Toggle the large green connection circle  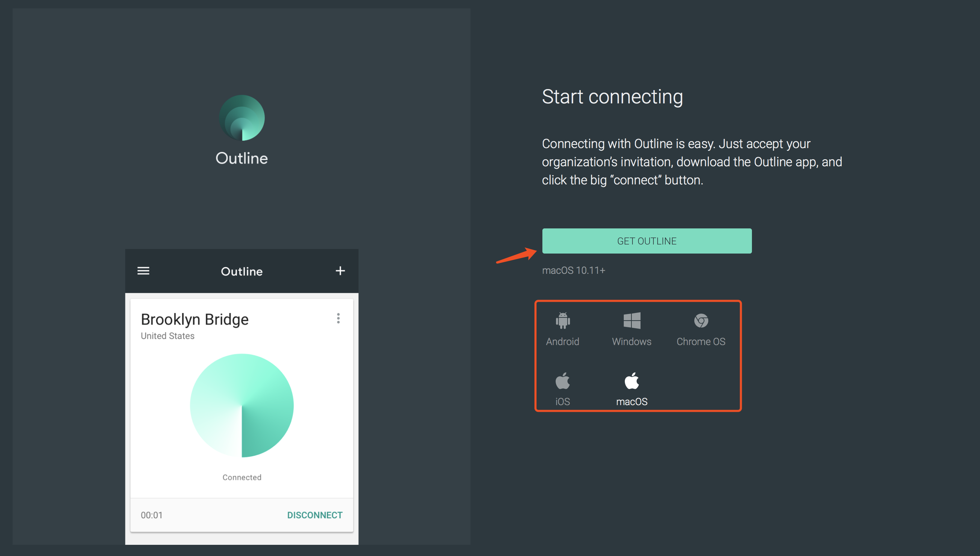(242, 405)
